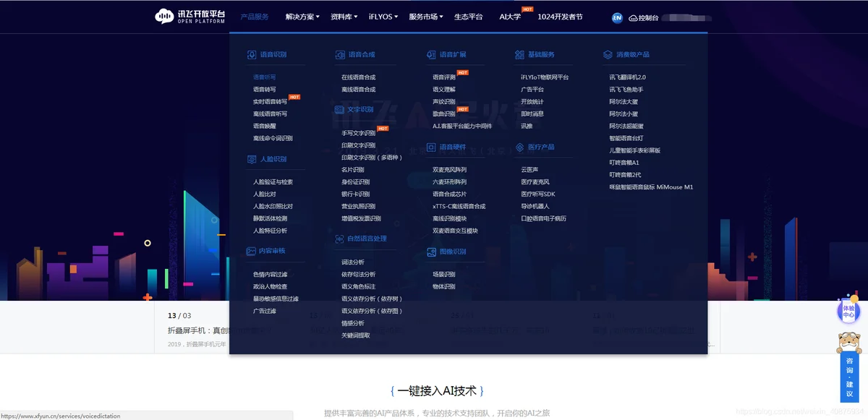The width and height of the screenshot is (868, 420).
Task: Open the 生态平台 nav item
Action: tap(468, 17)
